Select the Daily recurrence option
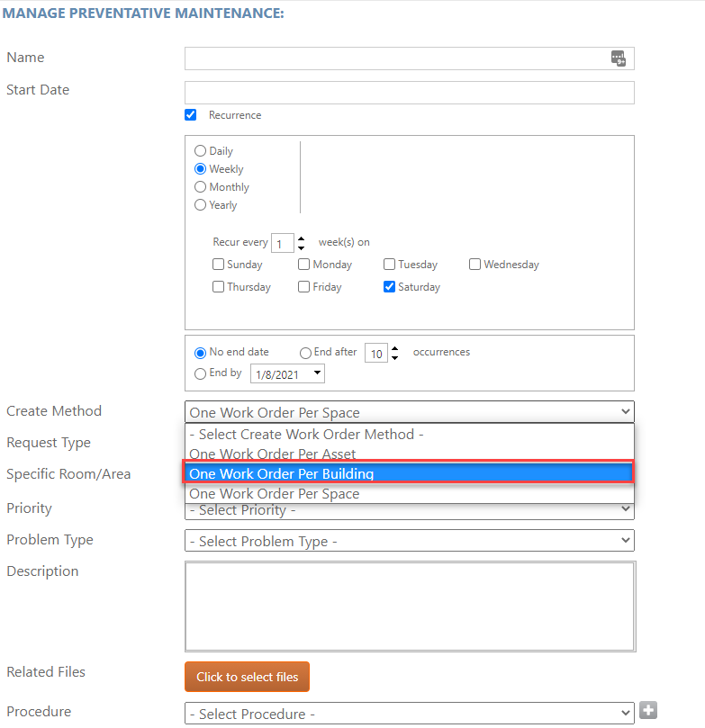Screen dimensions: 705x728 tap(200, 151)
